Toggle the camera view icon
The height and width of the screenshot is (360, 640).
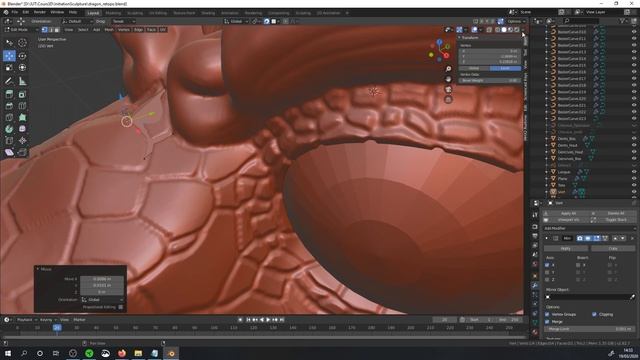coord(448,89)
